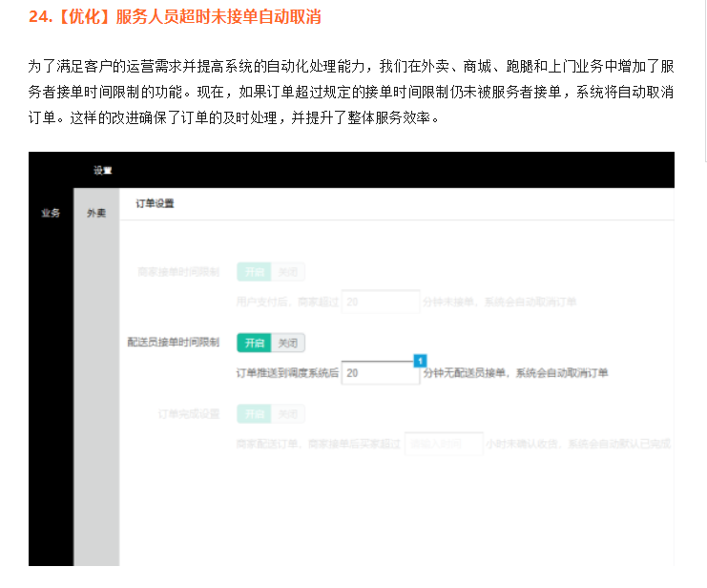Click the 订单完成设置 label
Screen dimensions: 707x588
188,414
